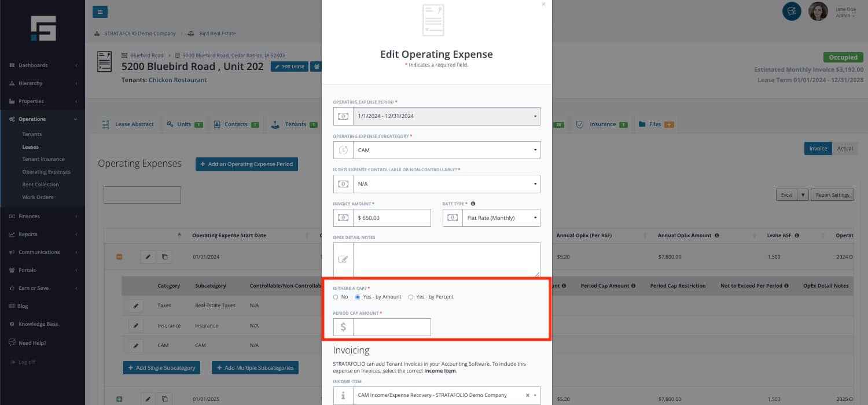Collapse the 01/01/2024 expense period row
The height and width of the screenshot is (405, 868).
120,256
